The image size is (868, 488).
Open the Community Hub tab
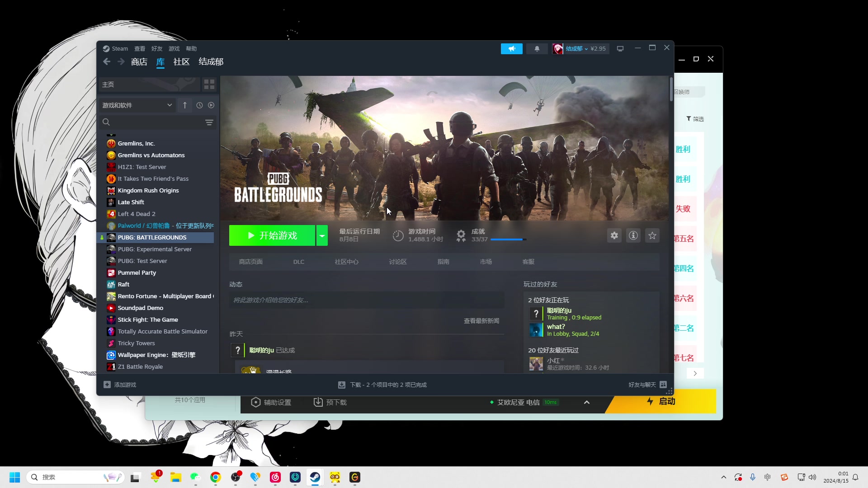click(x=346, y=262)
